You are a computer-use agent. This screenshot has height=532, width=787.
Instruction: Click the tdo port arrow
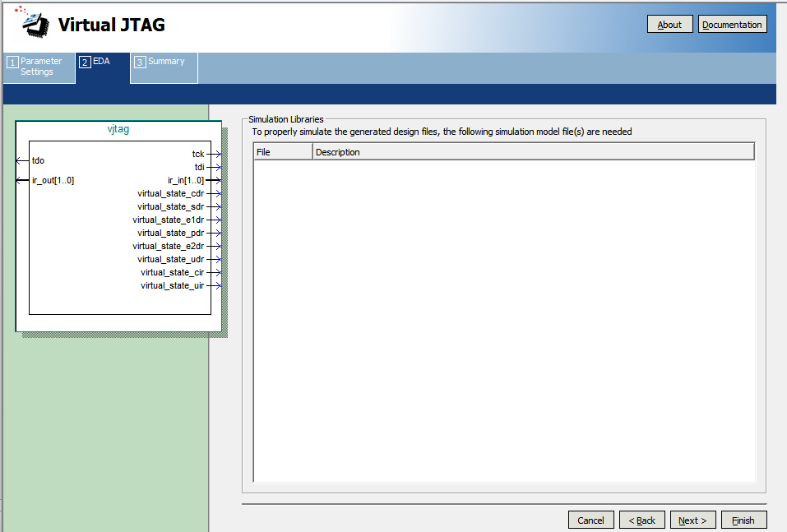tap(21, 160)
